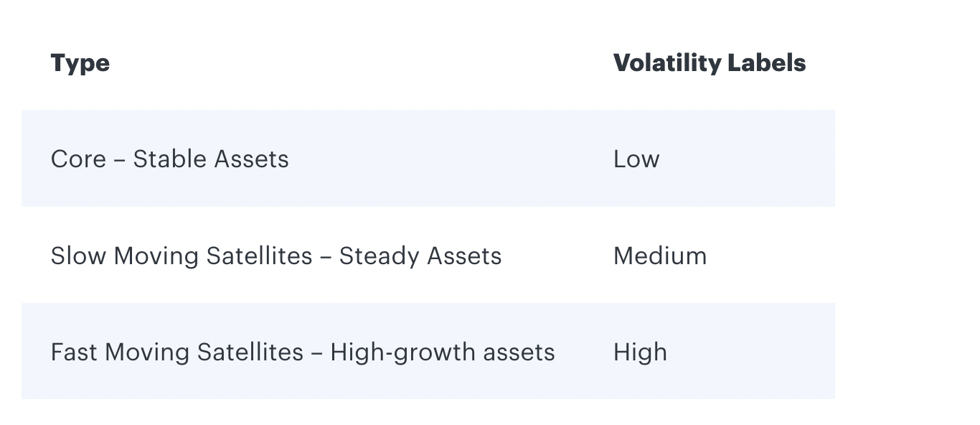Screen dimensions: 980x425
Task: Click the Stable Assets text
Action: [211, 159]
